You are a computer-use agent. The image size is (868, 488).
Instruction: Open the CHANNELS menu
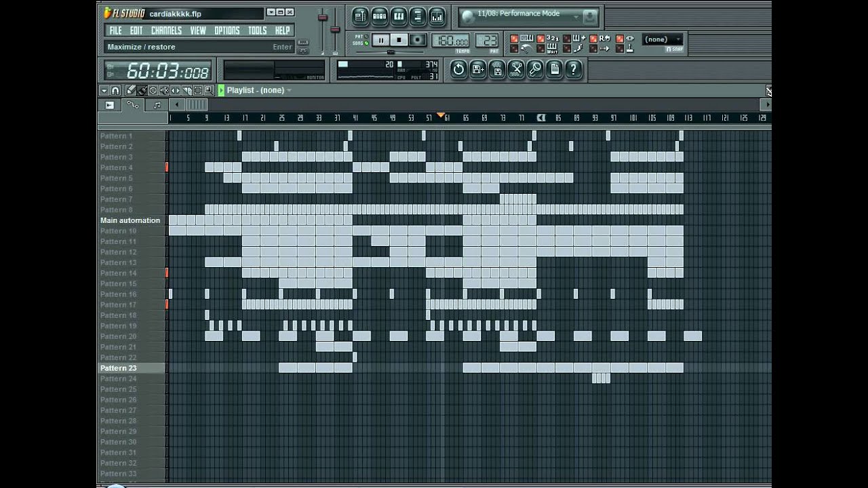click(166, 30)
